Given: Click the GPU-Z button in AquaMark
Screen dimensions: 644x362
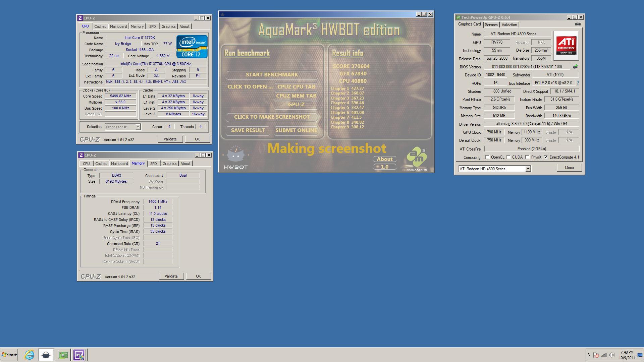Looking at the screenshot, I should pos(296,105).
